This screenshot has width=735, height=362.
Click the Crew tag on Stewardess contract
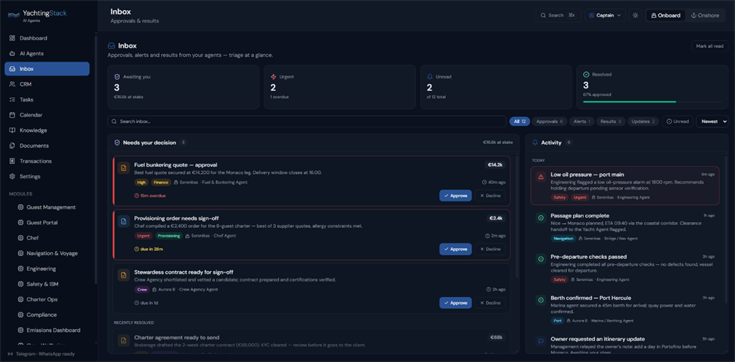point(142,290)
